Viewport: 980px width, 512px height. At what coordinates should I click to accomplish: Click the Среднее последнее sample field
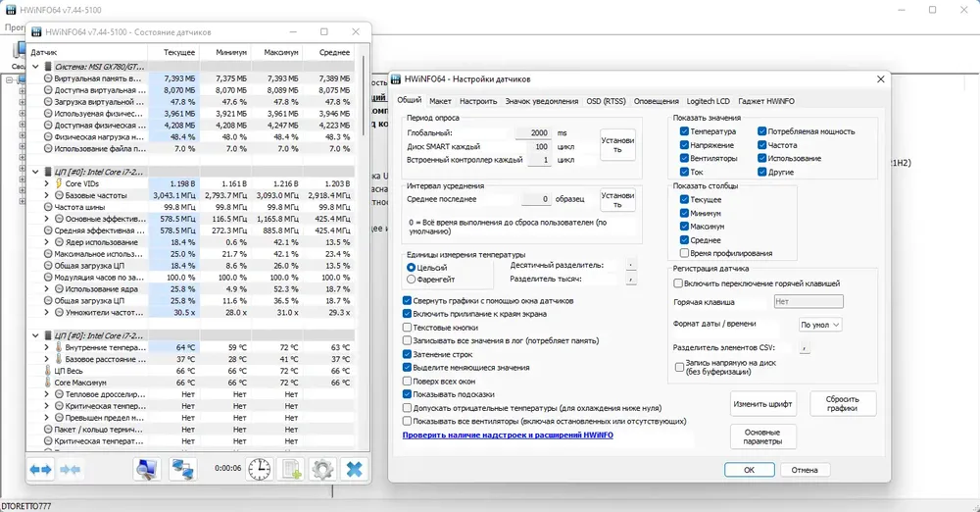tap(536, 199)
